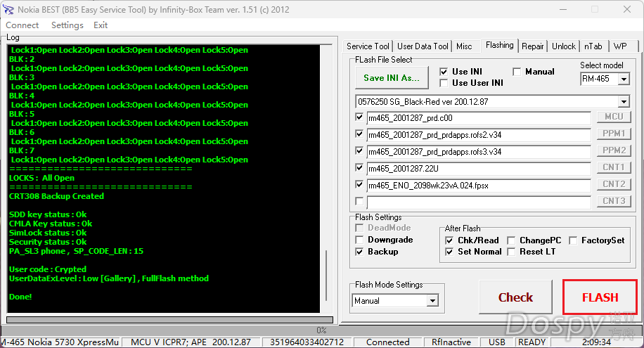Click 'MCU V ICPR7; APE 200.12.87' status entry
The height and width of the screenshot is (348, 644).
(x=191, y=342)
